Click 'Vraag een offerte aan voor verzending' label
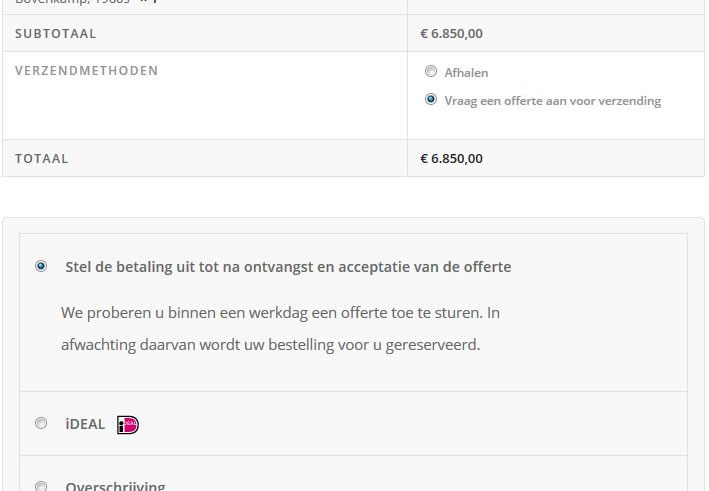The image size is (709, 491). tap(553, 101)
